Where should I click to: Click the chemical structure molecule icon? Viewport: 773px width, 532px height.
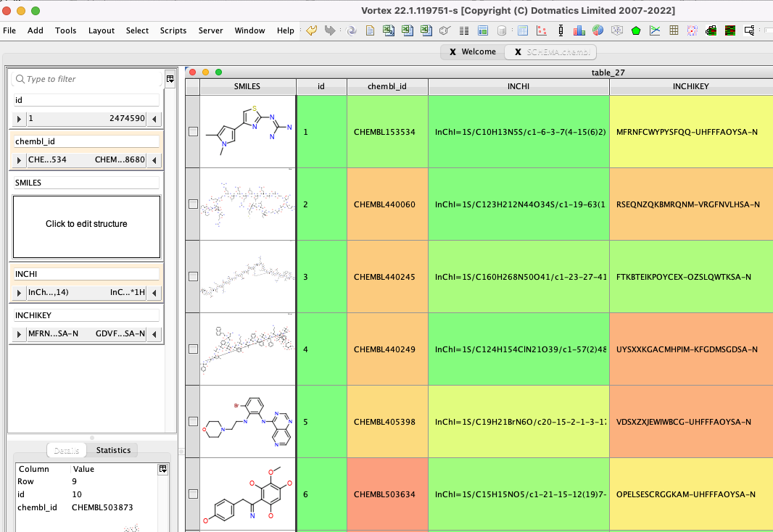(445, 30)
